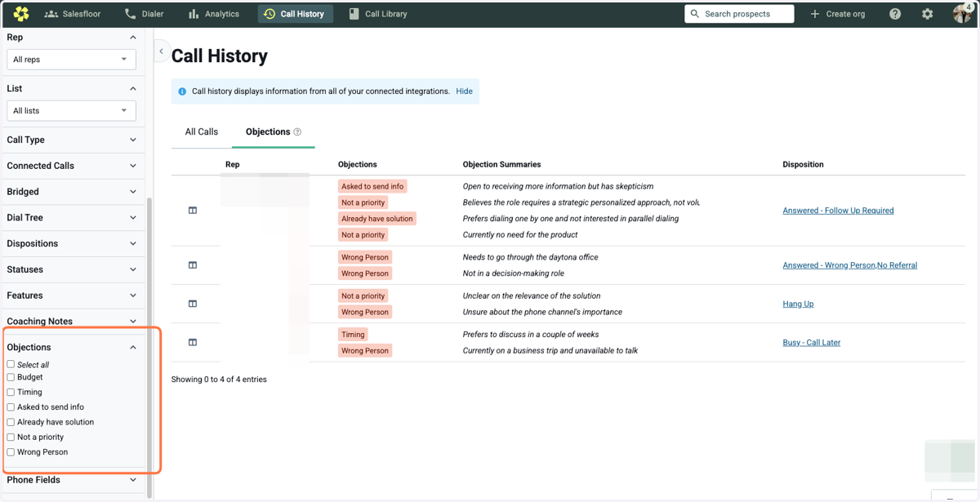Screen dimensions: 980x502
Task: Click the Busy - Call Later link
Action: (812, 343)
